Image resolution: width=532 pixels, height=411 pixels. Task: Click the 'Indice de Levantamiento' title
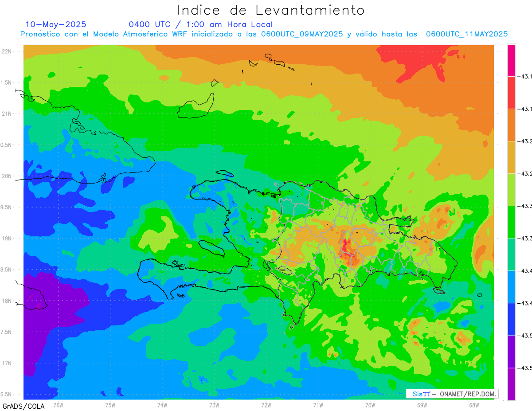(271, 10)
